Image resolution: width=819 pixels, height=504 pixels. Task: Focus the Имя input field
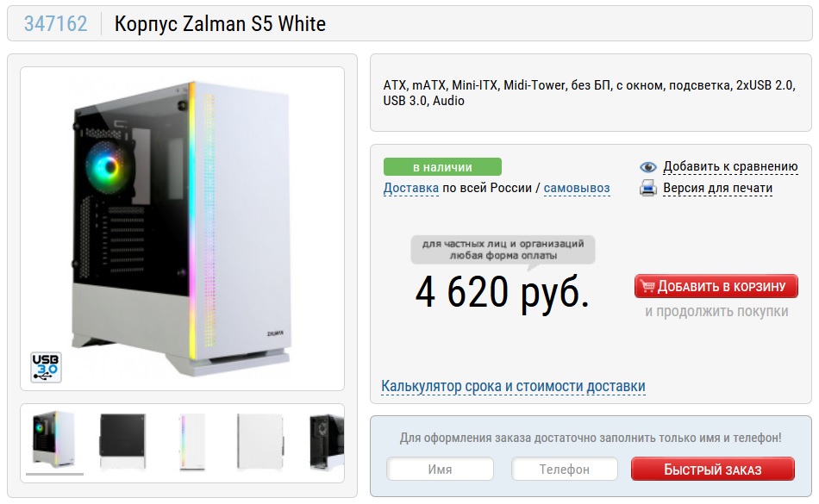(440, 469)
